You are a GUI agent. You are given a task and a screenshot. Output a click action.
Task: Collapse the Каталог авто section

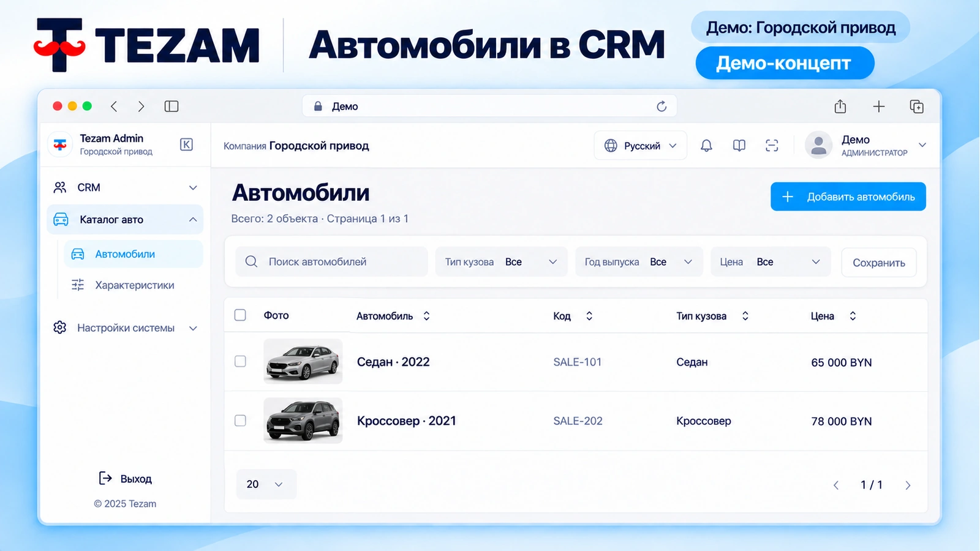pyautogui.click(x=125, y=219)
